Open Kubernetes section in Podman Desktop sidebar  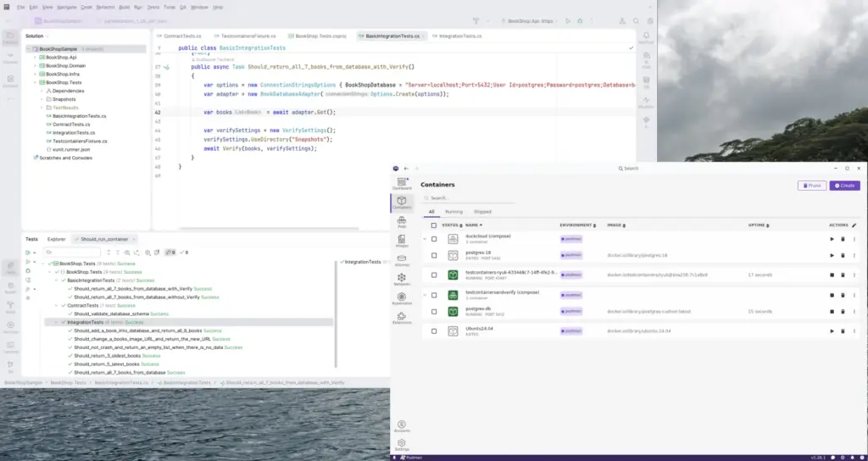click(402, 299)
